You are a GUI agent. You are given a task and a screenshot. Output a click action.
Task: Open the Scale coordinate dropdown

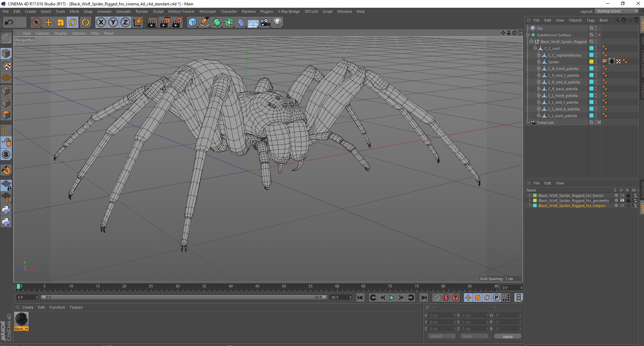(x=474, y=336)
